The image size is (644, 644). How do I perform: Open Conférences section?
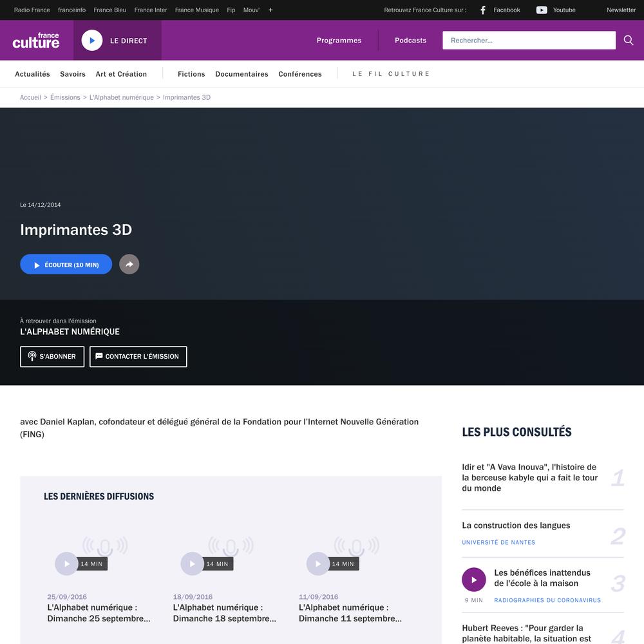click(300, 74)
